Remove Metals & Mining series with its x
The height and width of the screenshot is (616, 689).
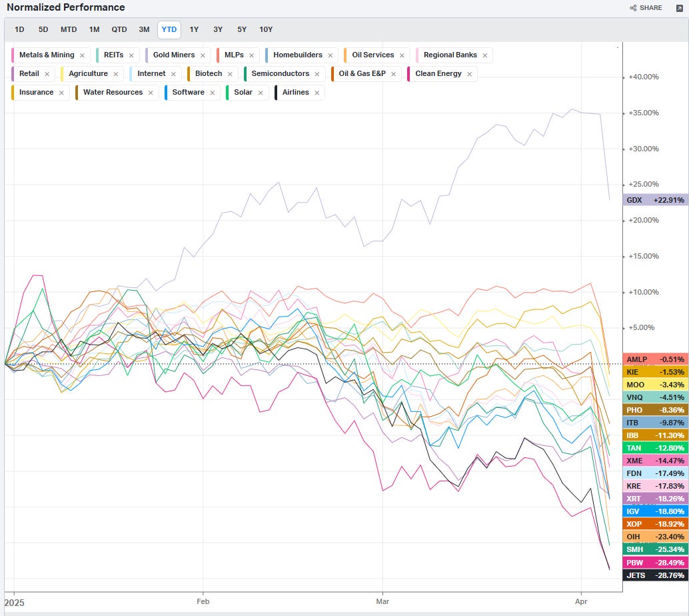82,55
